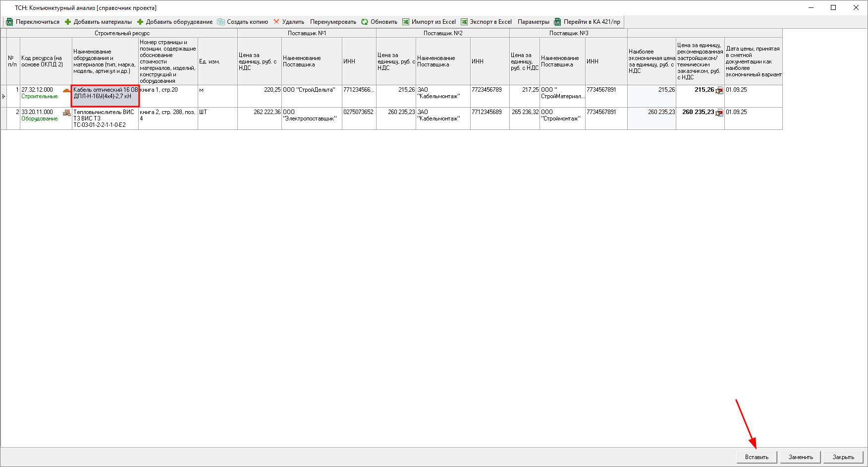Go to КА 421/пр form
The width and height of the screenshot is (868, 467).
coord(587,22)
